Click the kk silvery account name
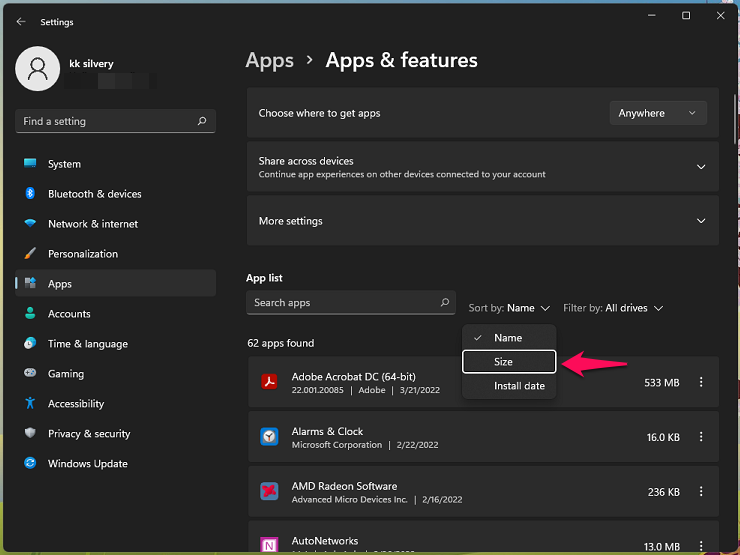740x555 pixels. point(91,64)
